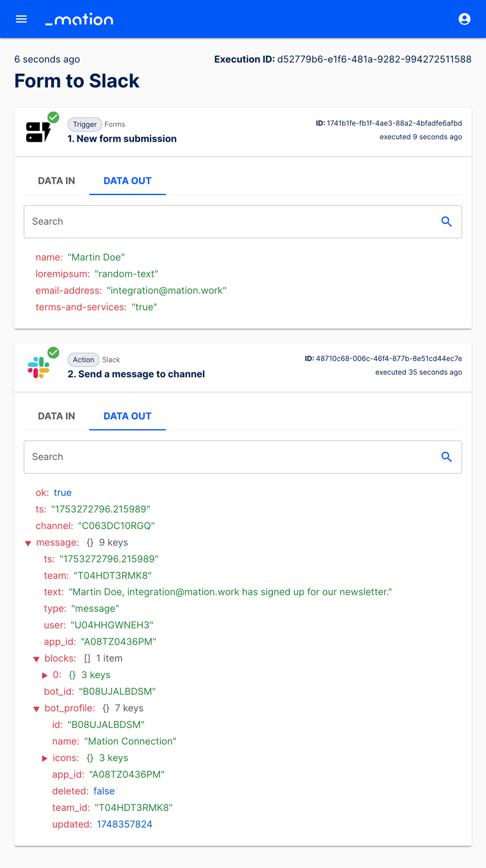This screenshot has height=868, width=486.
Task: Switch to Data In tab of Slack step
Action: coord(56,416)
